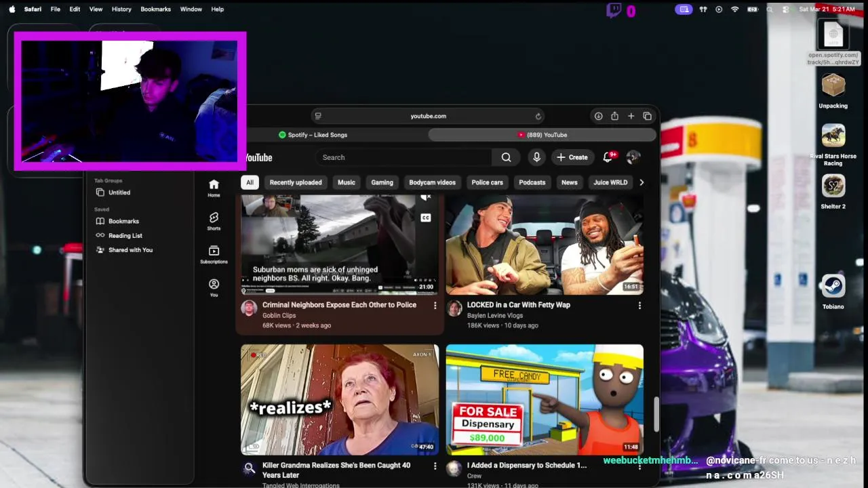Open Bookmarks in Safari sidebar
This screenshot has height=488, width=868.
pyautogui.click(x=123, y=221)
